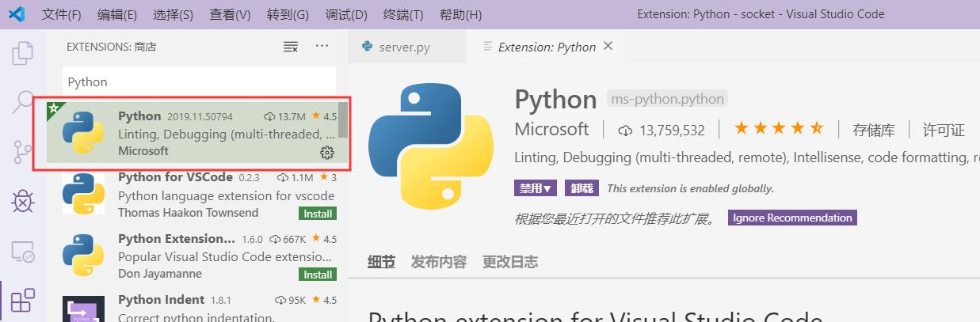Click the Python extension title heading

[555, 100]
